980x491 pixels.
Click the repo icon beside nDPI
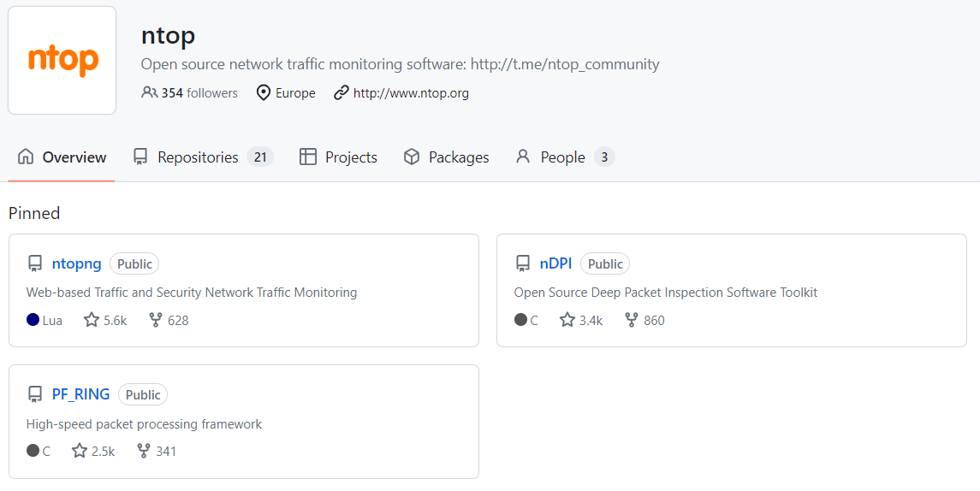(x=523, y=263)
